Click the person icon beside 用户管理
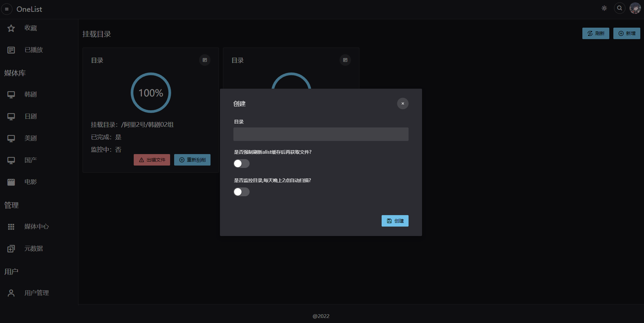This screenshot has width=644, height=323. pos(11,293)
